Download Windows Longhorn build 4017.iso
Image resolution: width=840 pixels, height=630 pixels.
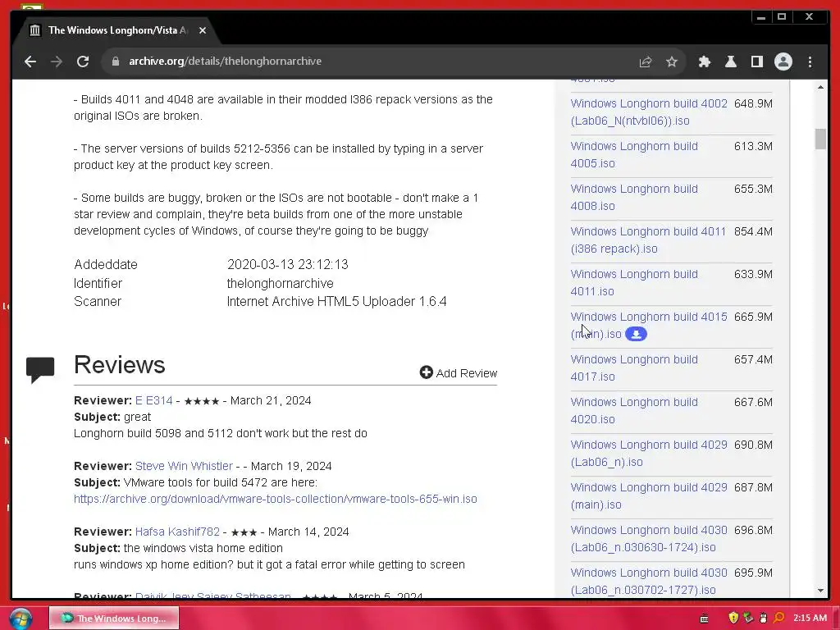(634, 368)
